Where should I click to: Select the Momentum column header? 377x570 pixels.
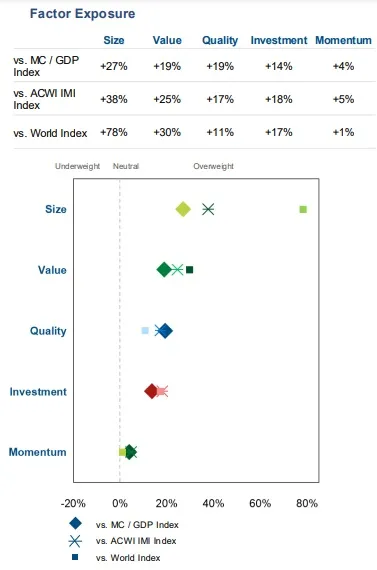[343, 40]
